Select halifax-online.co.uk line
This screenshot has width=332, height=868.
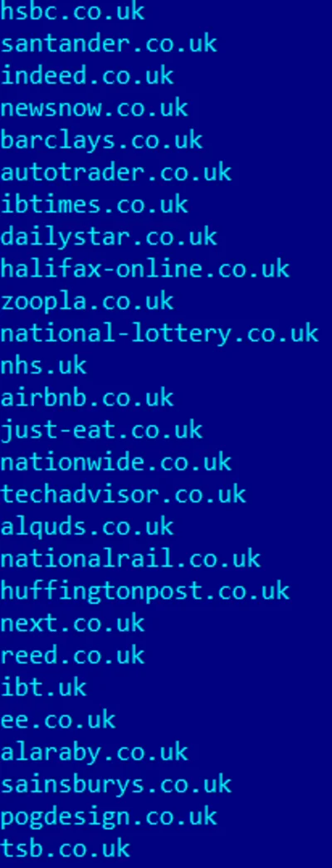click(144, 269)
